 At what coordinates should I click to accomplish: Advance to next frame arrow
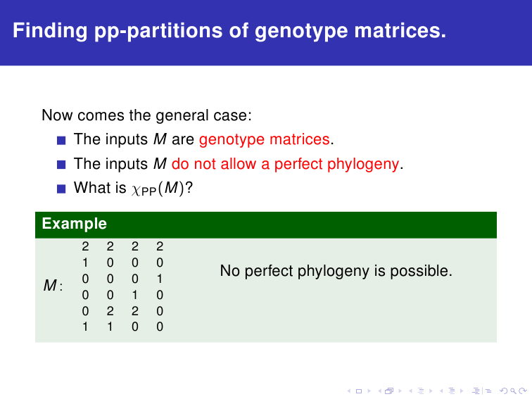[x=400, y=391]
